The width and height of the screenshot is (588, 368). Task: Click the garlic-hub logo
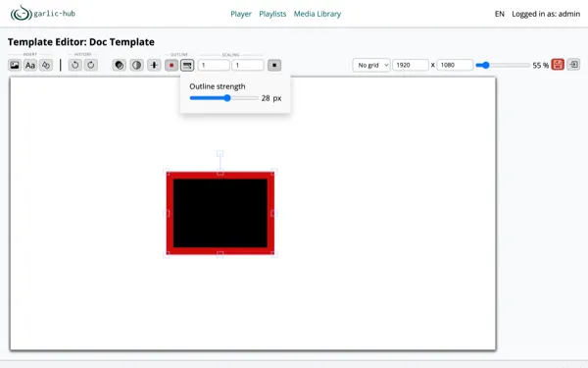pos(43,13)
